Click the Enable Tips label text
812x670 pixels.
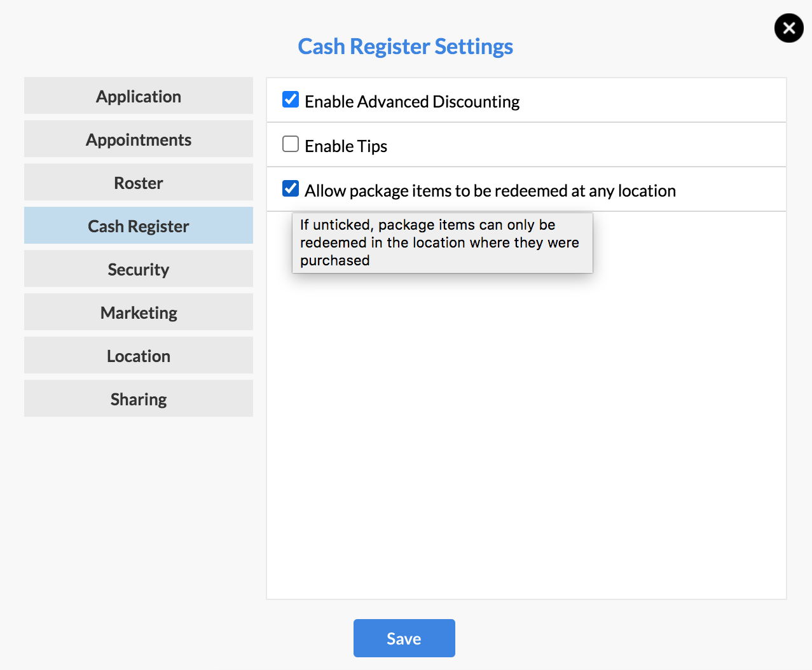[346, 146]
